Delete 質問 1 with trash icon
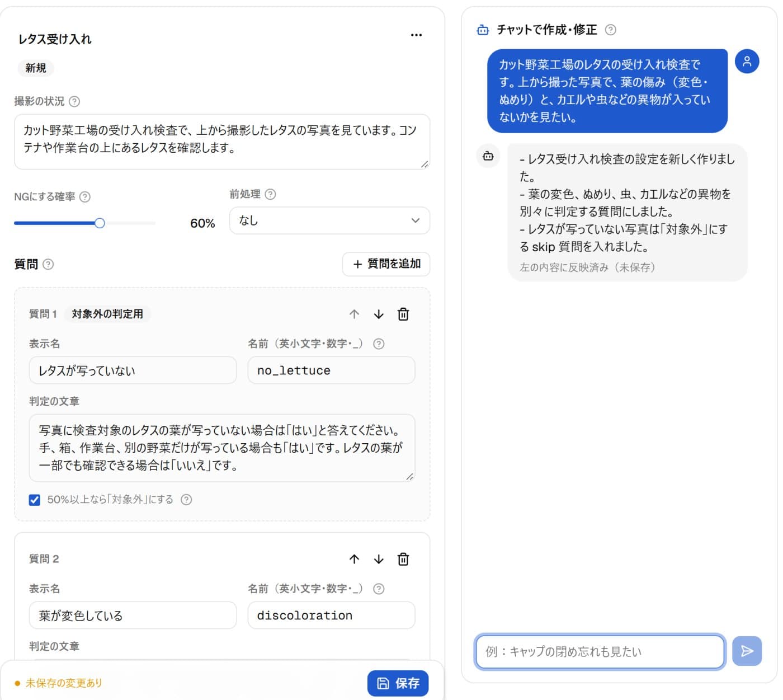 [403, 314]
